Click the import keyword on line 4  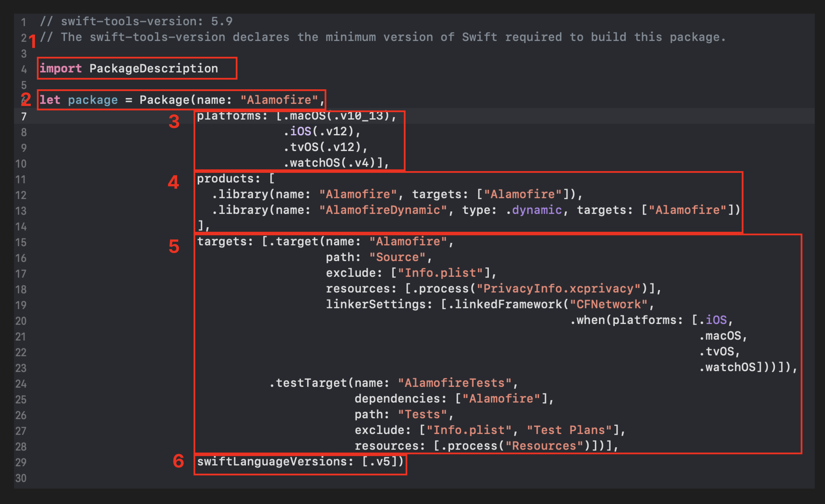coord(61,69)
